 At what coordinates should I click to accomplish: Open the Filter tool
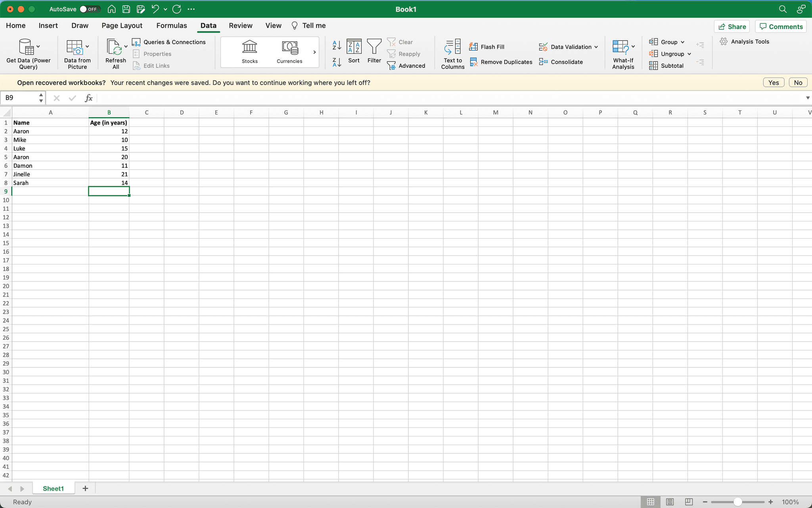[x=373, y=52]
